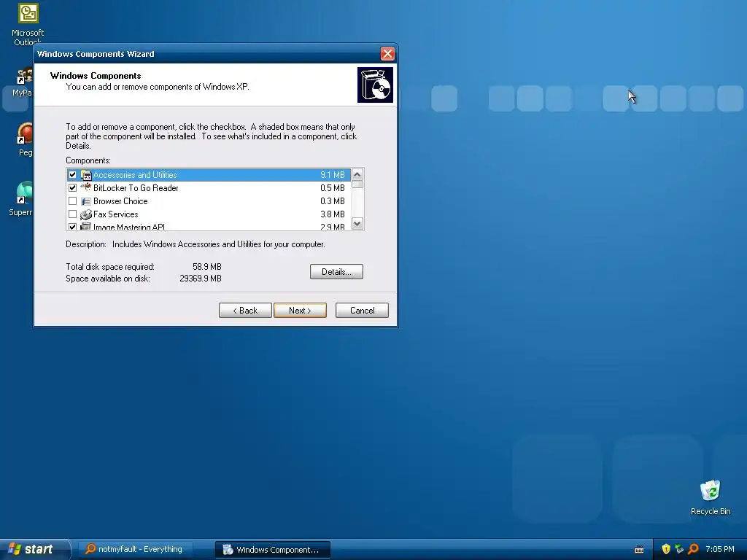Viewport: 747px width, 560px height.
Task: Select the Browser Choice row text
Action: coord(120,201)
